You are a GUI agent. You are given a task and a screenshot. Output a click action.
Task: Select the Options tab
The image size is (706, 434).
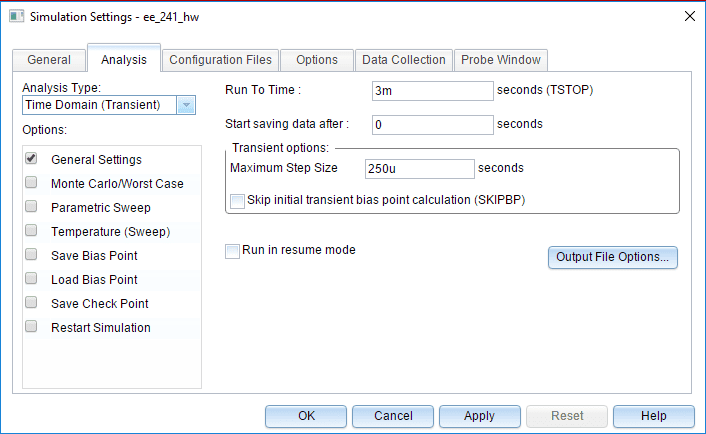tap(317, 60)
